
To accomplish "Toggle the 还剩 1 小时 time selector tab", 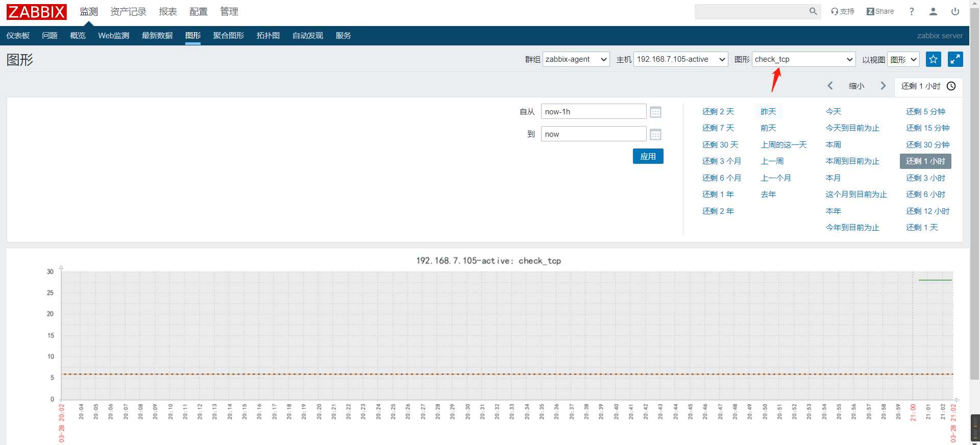I will [928, 86].
